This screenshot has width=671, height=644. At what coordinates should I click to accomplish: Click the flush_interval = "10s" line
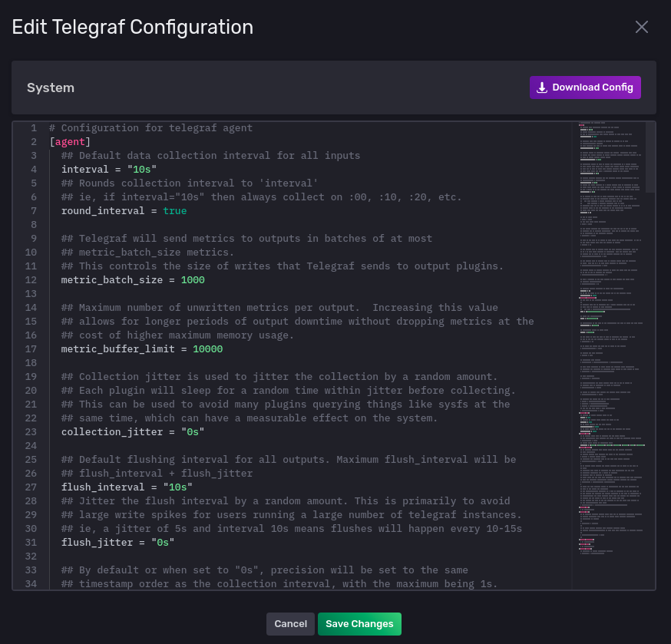tap(127, 487)
